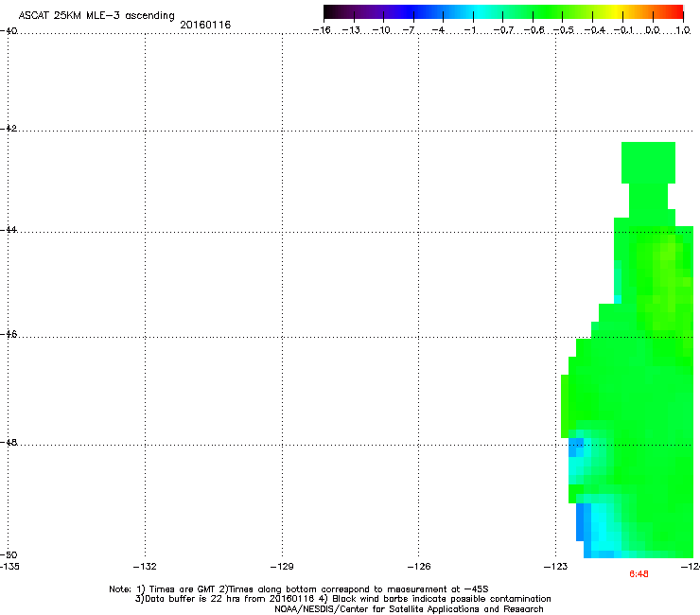Click the latitude axis label -42
Viewport: 700px width, 615px height.
9,128
